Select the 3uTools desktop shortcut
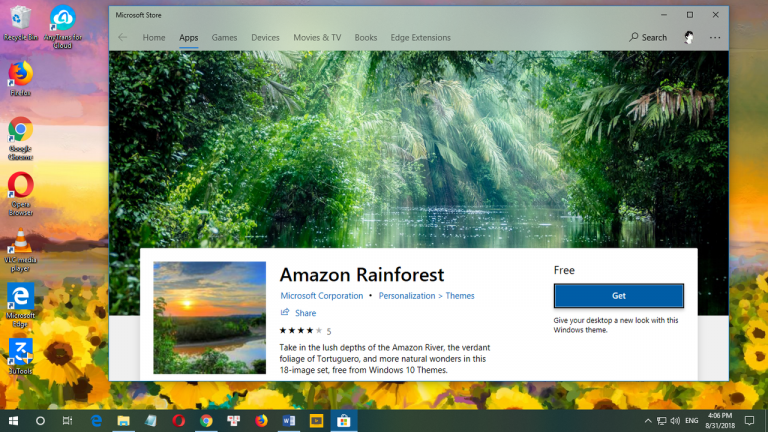The image size is (768, 432). 20,356
